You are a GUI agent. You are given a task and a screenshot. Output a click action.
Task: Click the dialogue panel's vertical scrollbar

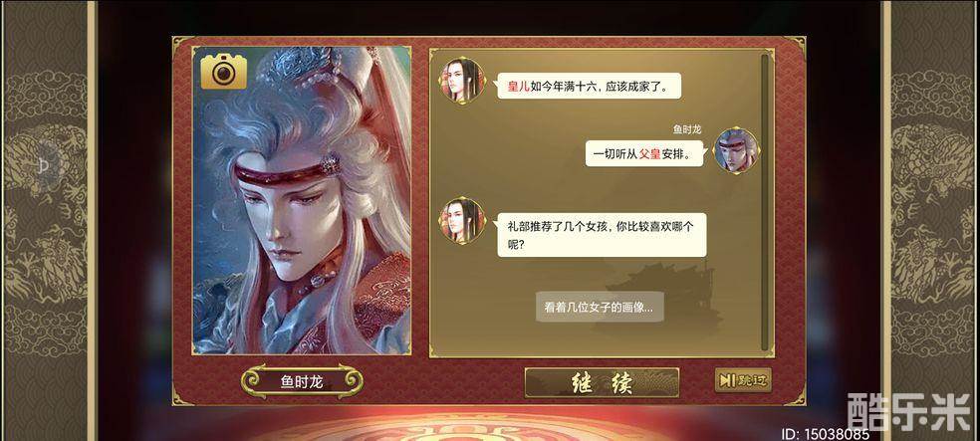[x=764, y=204]
